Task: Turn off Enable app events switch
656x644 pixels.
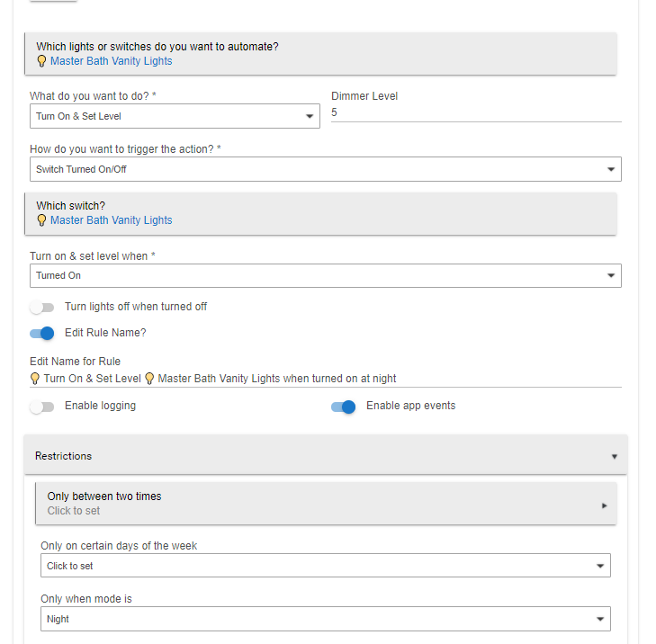Action: coord(344,407)
